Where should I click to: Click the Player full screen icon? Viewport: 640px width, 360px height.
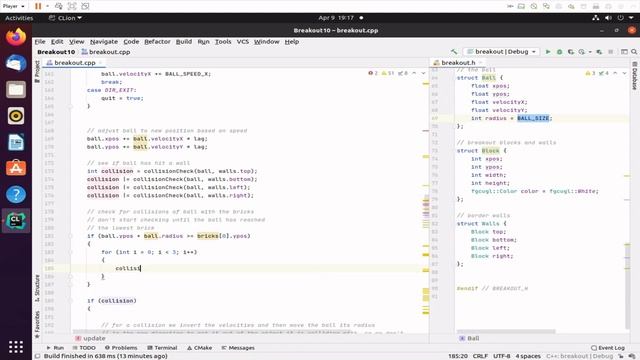click(x=72, y=6)
